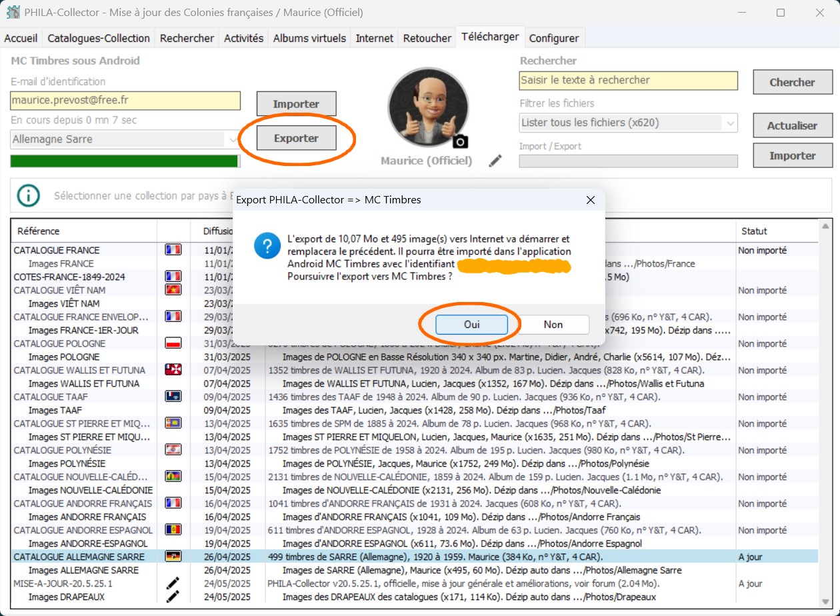Image resolution: width=840 pixels, height=616 pixels.
Task: Open the Internet tab
Action: (x=374, y=38)
